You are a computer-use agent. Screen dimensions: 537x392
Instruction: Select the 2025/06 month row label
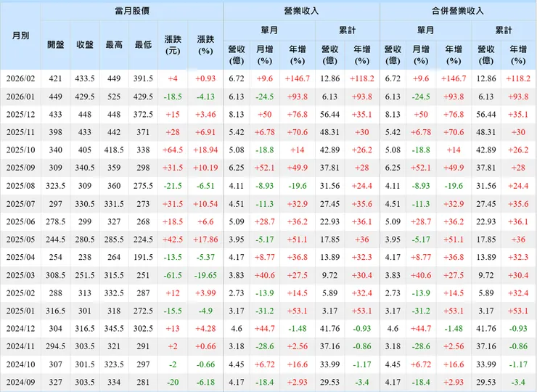pos(20,221)
